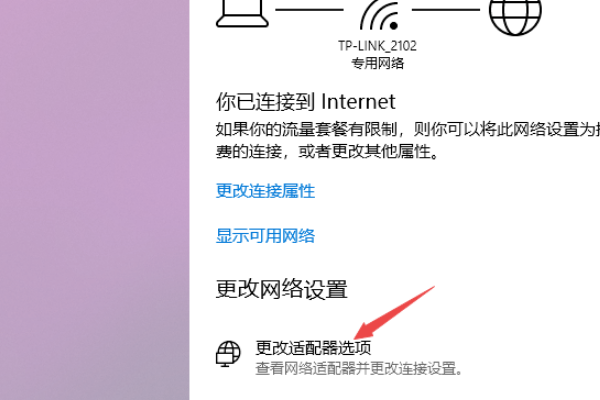Click the line joining Wi-Fi and globe icons
The height and width of the screenshot is (400, 600).
(x=446, y=10)
